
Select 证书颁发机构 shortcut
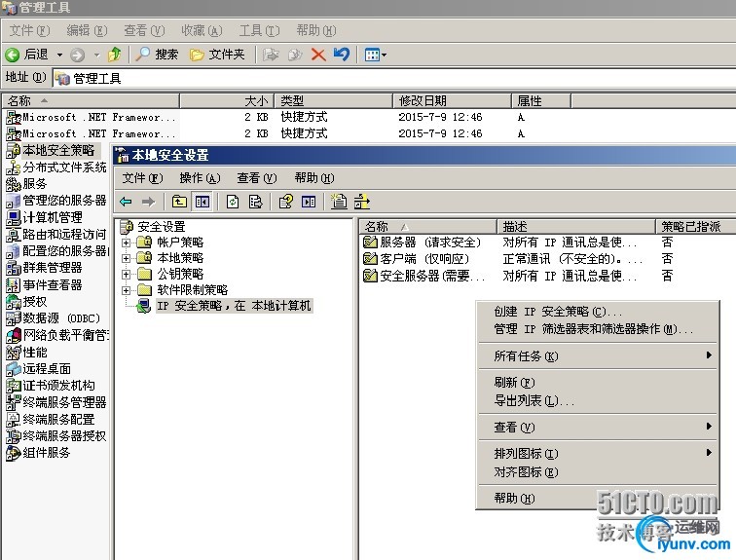(51, 386)
